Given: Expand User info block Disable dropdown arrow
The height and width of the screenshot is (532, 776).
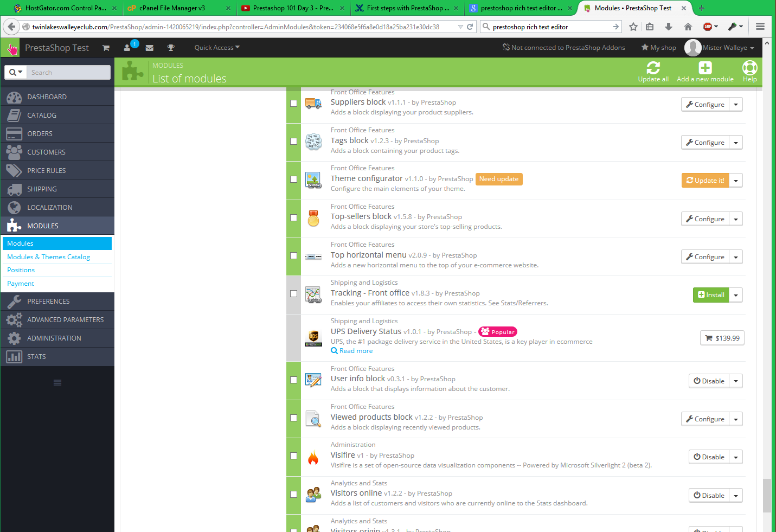Looking at the screenshot, I should click(736, 381).
